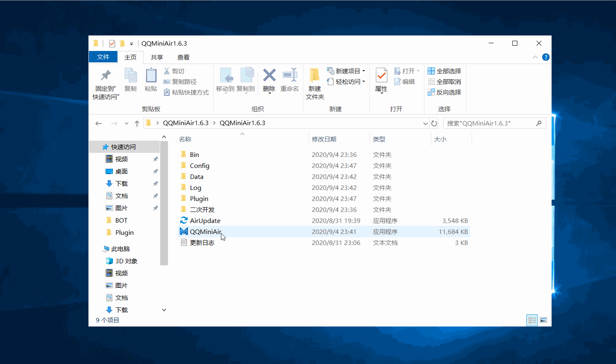Viewport: 616px width, 364px height.
Task: Click Select none (全部取消)
Action: pos(444,82)
